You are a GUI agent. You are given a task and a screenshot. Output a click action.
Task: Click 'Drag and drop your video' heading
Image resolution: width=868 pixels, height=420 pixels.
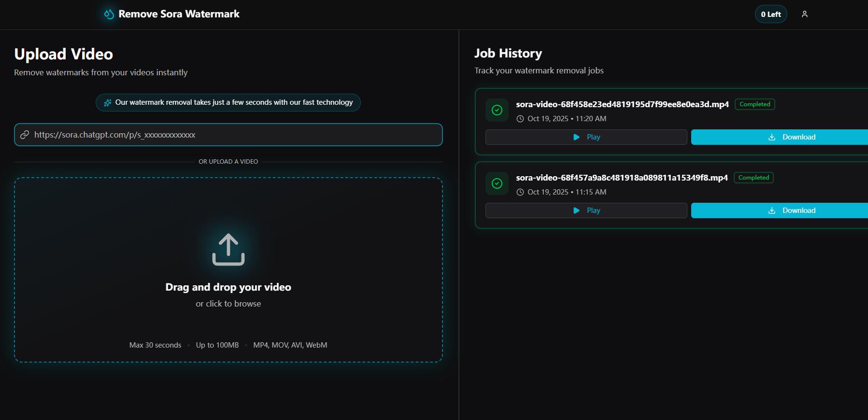(228, 287)
